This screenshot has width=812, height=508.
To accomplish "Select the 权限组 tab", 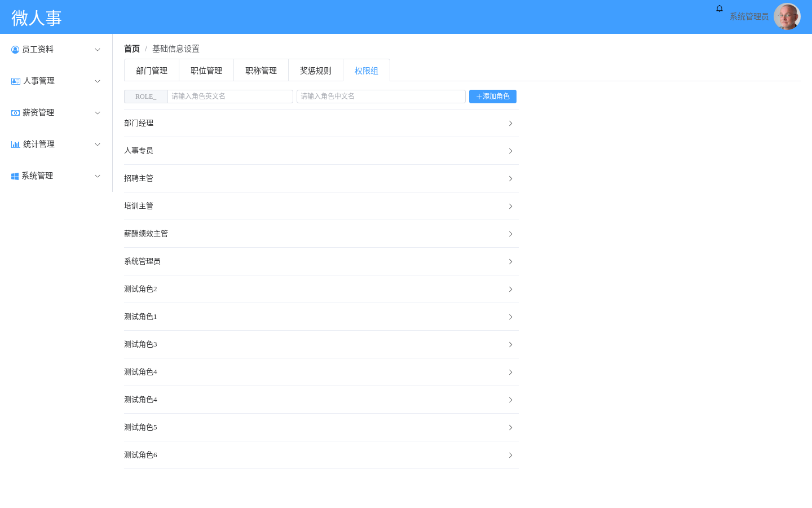I will [x=367, y=71].
